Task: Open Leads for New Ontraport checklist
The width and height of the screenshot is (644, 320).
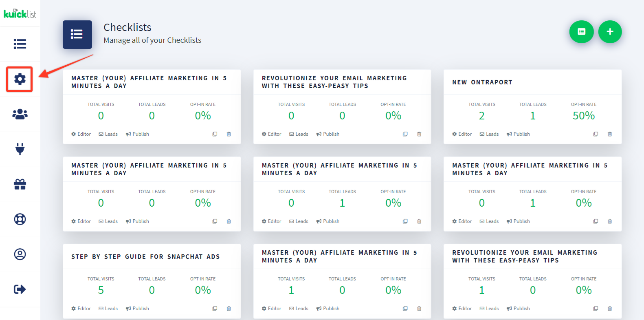Action: tap(489, 134)
